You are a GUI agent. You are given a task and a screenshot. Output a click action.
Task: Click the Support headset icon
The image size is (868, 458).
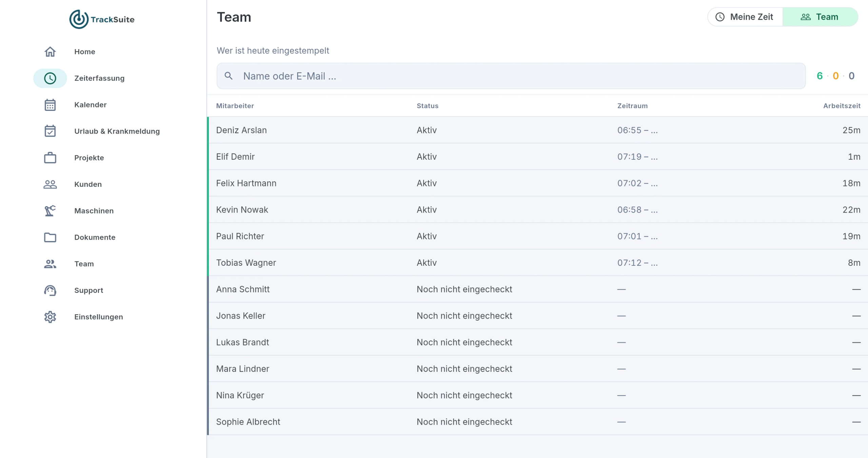point(50,290)
